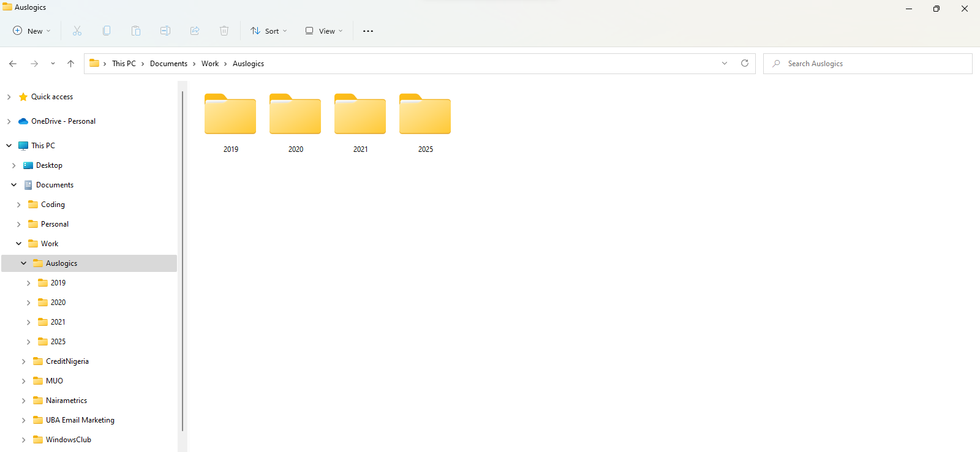The image size is (980, 452).
Task: Select the 2025 folder in main pane
Action: click(425, 123)
